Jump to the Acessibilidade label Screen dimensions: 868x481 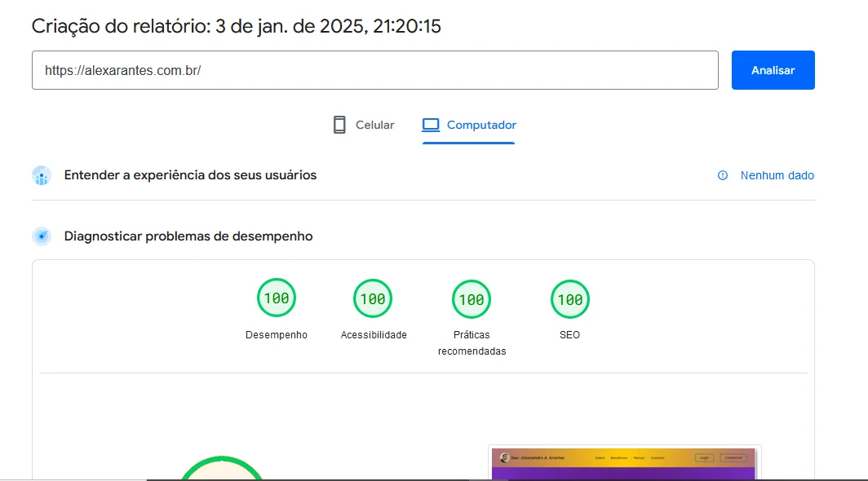[x=374, y=335]
